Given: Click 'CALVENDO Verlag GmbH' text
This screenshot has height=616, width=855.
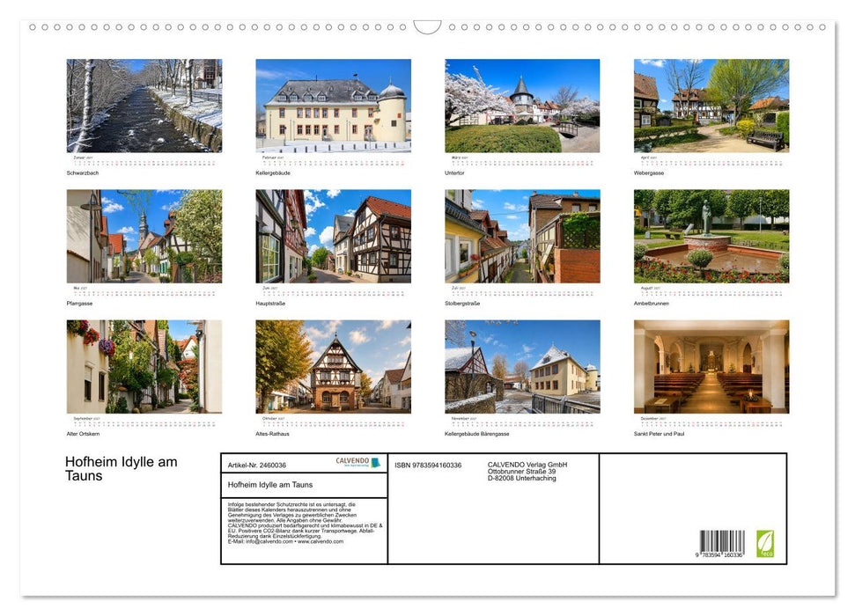Looking at the screenshot, I should pyautogui.click(x=527, y=465).
